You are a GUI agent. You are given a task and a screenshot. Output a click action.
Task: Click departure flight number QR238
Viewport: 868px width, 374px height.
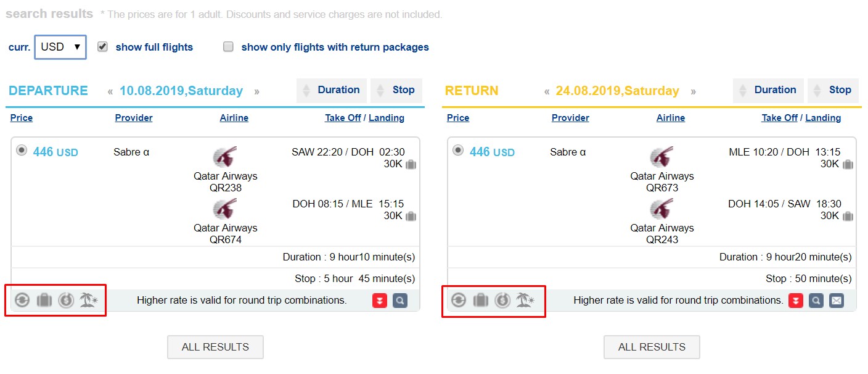(226, 188)
